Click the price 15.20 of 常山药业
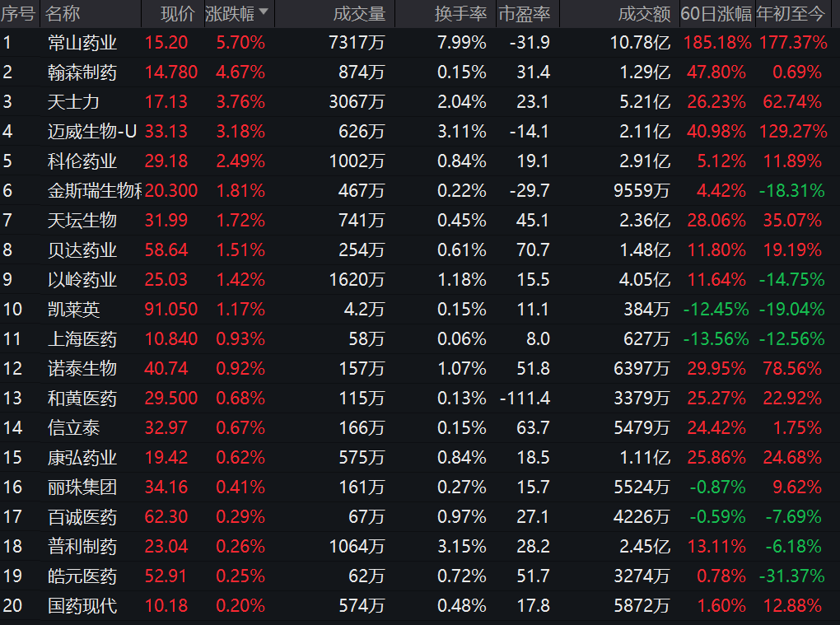Viewport: 840px width, 625px height. coord(166,42)
